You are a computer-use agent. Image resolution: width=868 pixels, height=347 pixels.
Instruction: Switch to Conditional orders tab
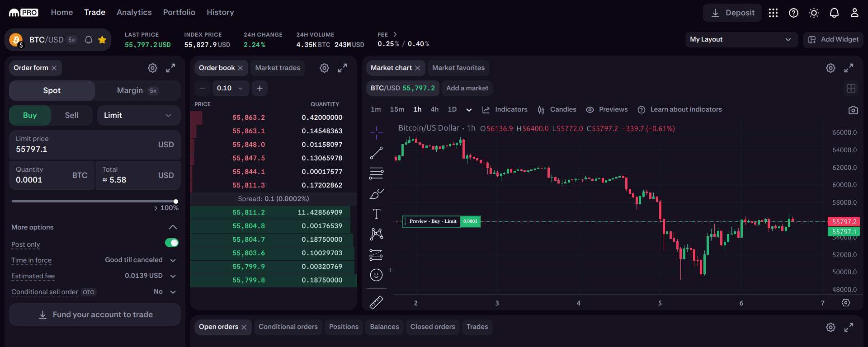click(288, 327)
